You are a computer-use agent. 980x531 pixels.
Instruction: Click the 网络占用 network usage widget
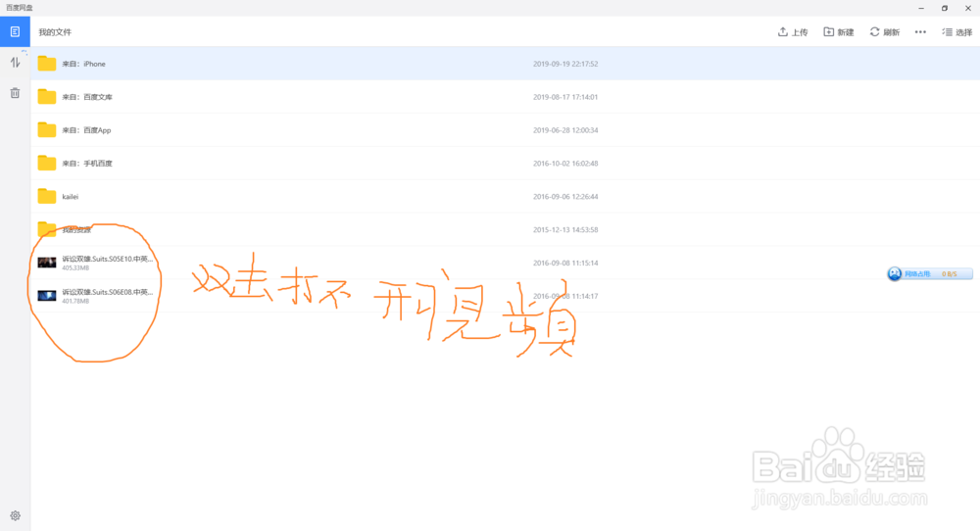[930, 273]
